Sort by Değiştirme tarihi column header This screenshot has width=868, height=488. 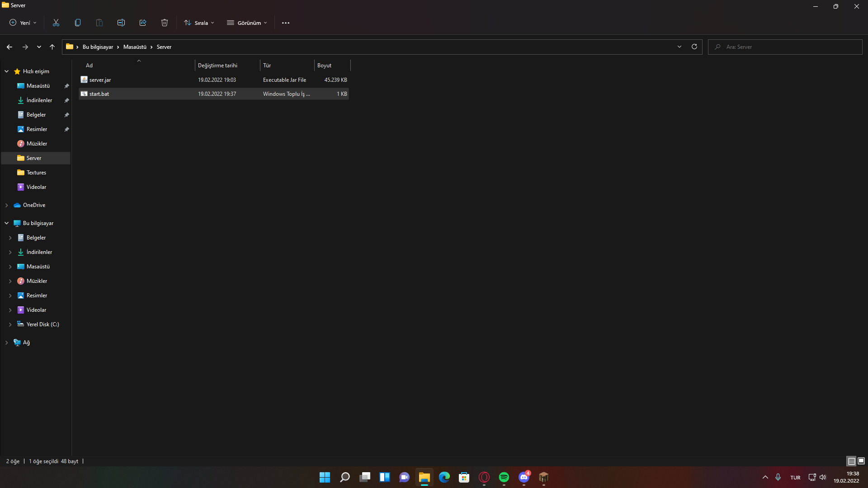217,66
